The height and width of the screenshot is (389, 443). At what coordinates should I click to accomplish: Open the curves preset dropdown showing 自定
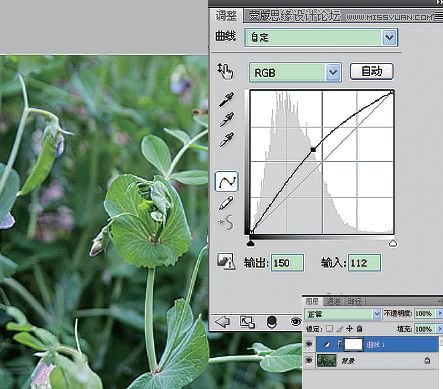tap(321, 37)
